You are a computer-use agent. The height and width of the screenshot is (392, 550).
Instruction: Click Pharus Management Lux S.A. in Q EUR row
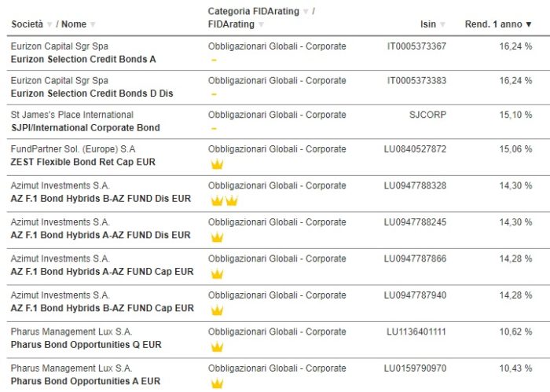pos(71,332)
